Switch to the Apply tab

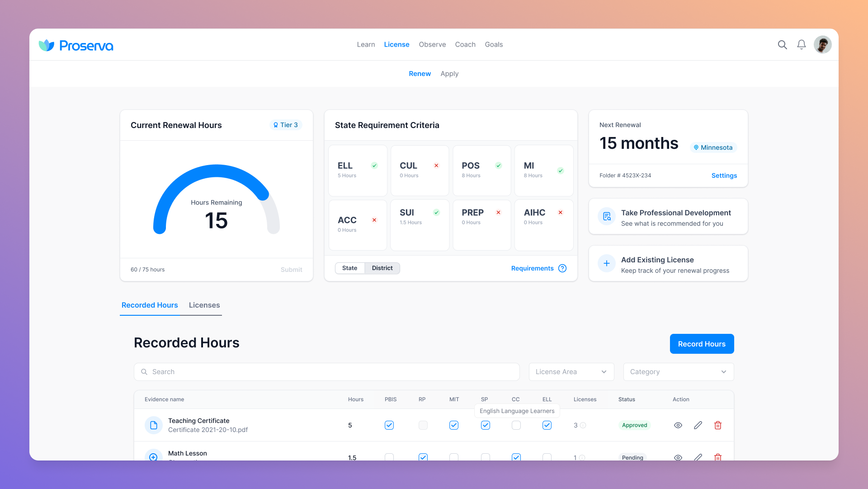point(449,74)
